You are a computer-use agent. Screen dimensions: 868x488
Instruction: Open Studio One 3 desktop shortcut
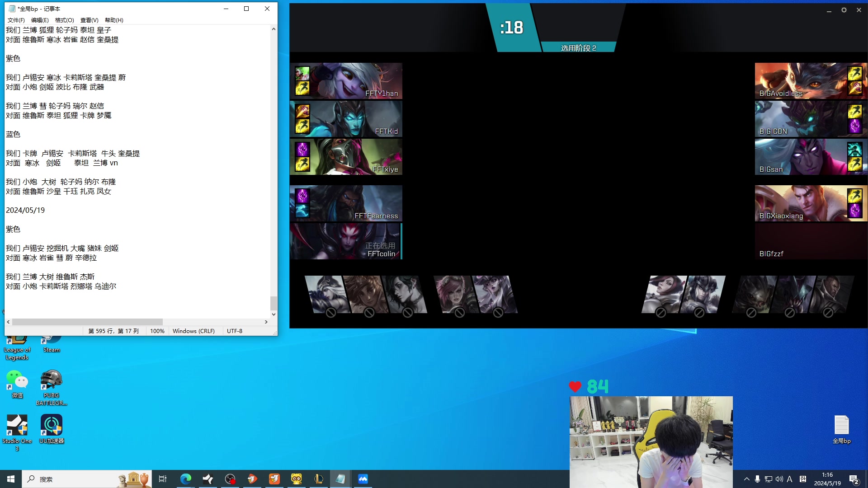17,433
